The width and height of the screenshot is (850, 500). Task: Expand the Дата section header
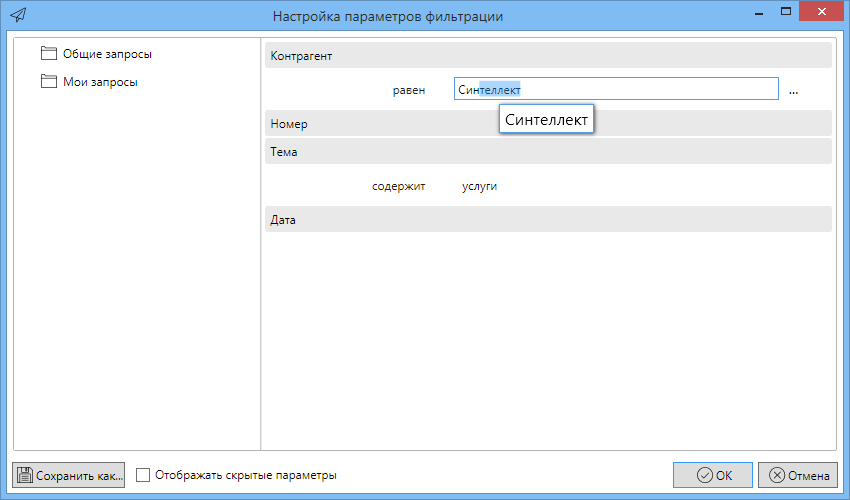pyautogui.click(x=547, y=219)
